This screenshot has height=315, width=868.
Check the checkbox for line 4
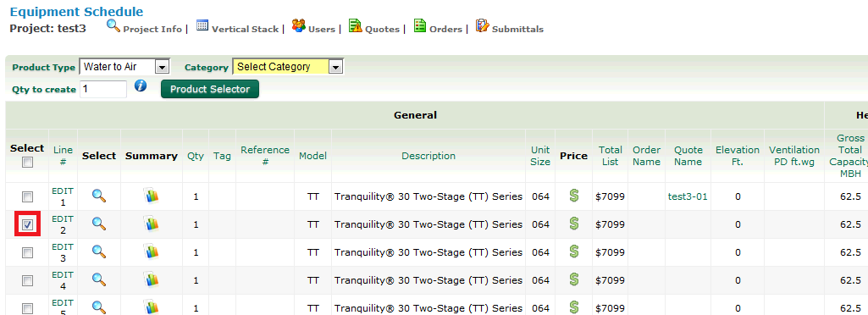click(27, 280)
